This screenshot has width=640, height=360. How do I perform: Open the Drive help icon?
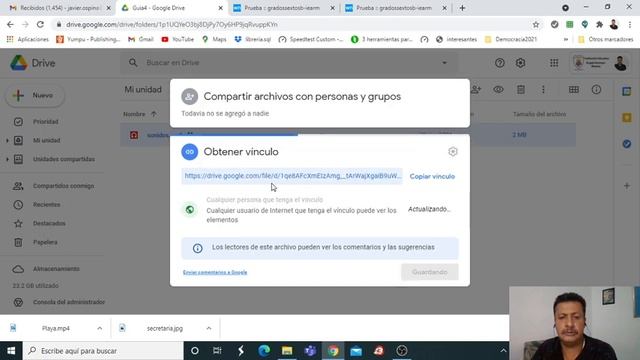point(500,63)
